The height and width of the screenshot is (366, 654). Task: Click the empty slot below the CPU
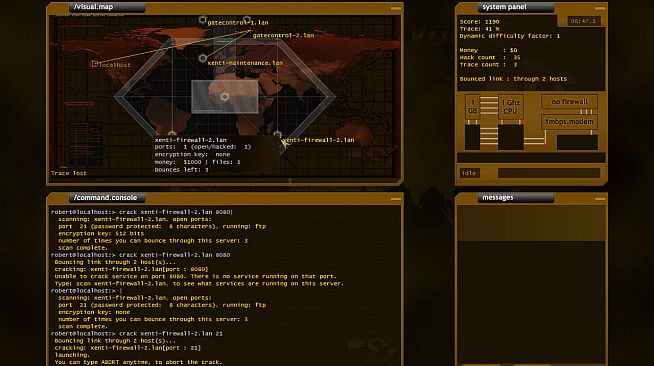[511, 137]
